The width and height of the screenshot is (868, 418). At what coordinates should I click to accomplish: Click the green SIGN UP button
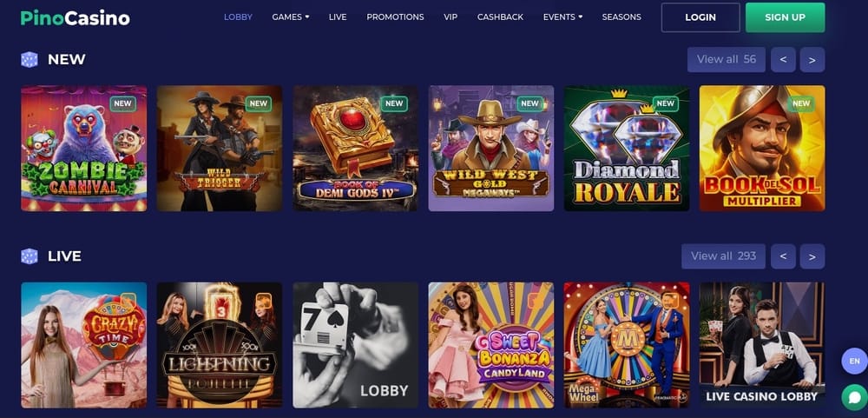click(785, 17)
